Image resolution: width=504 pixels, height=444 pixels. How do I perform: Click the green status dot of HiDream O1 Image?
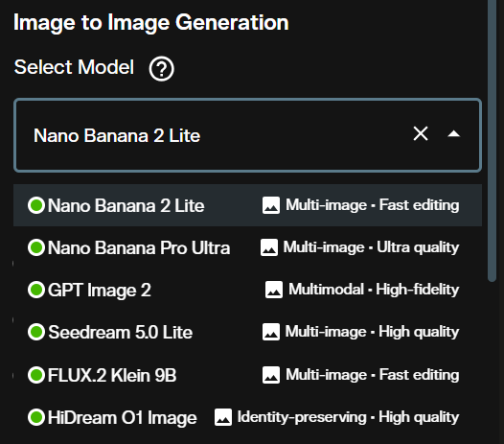coord(36,417)
